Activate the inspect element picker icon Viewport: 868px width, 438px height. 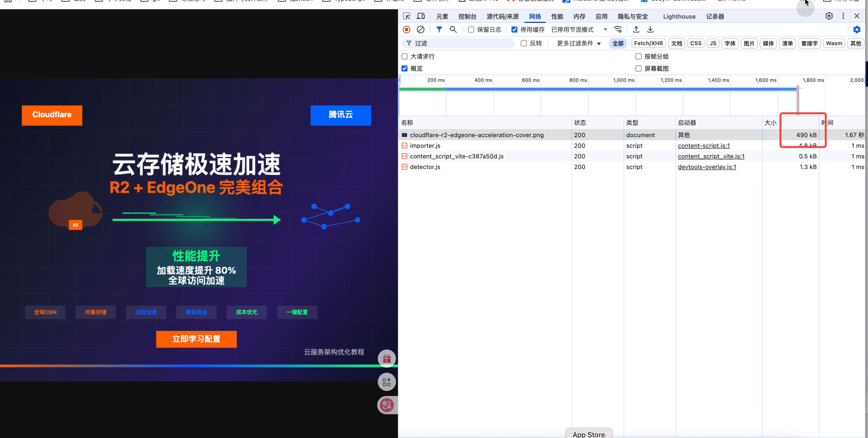406,16
